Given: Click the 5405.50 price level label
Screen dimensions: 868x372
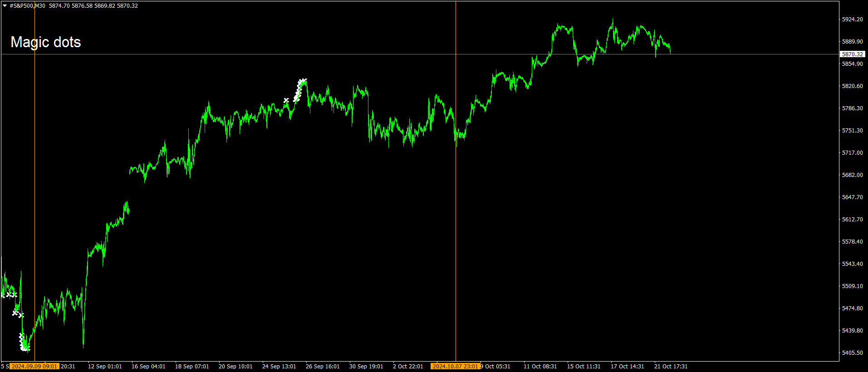Looking at the screenshot, I should [853, 353].
